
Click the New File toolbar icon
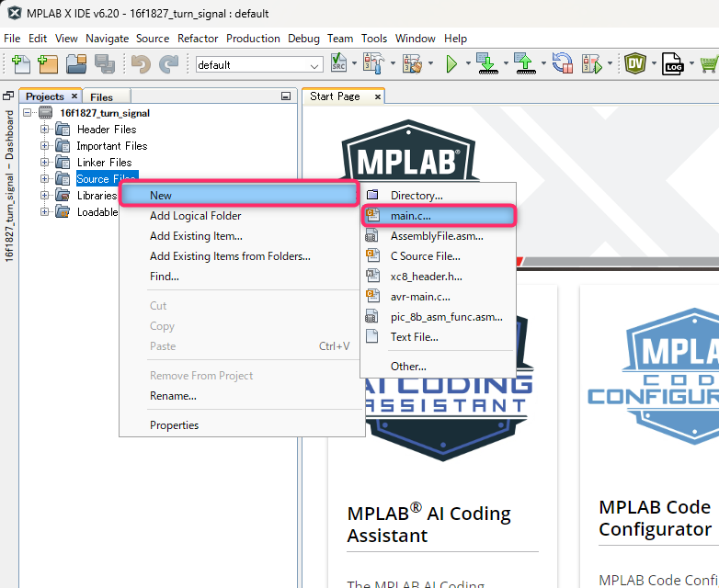20,63
